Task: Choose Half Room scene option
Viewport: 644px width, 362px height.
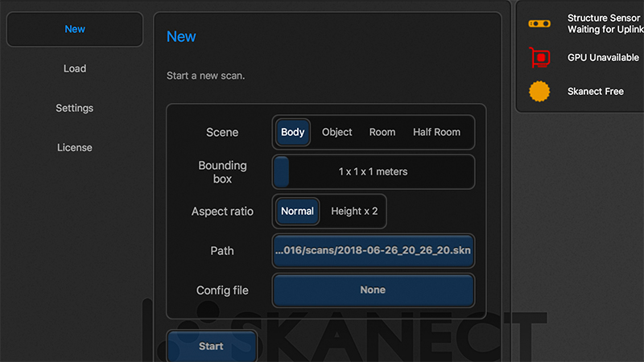Action: point(436,132)
